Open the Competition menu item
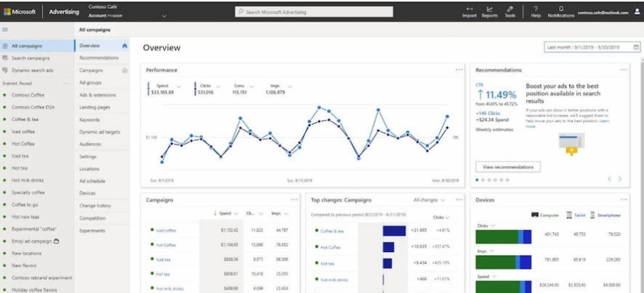644x293 pixels. tap(92, 218)
